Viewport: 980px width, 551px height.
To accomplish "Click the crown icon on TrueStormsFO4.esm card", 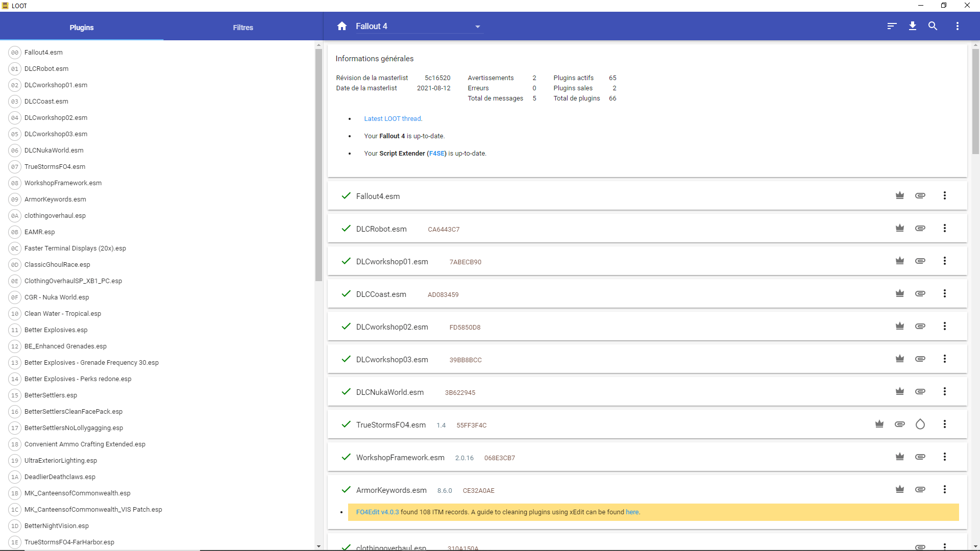I will [879, 424].
